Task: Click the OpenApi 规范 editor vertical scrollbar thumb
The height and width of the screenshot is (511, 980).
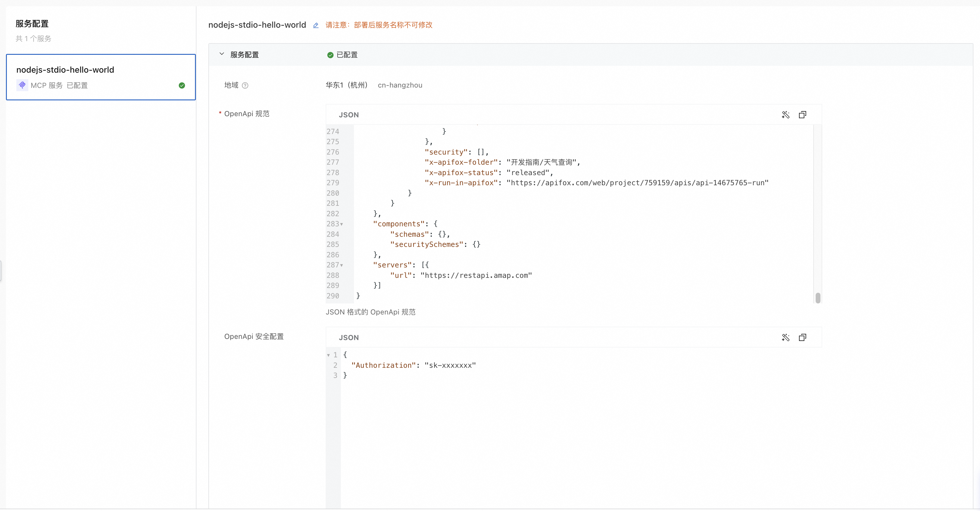Action: (x=817, y=297)
